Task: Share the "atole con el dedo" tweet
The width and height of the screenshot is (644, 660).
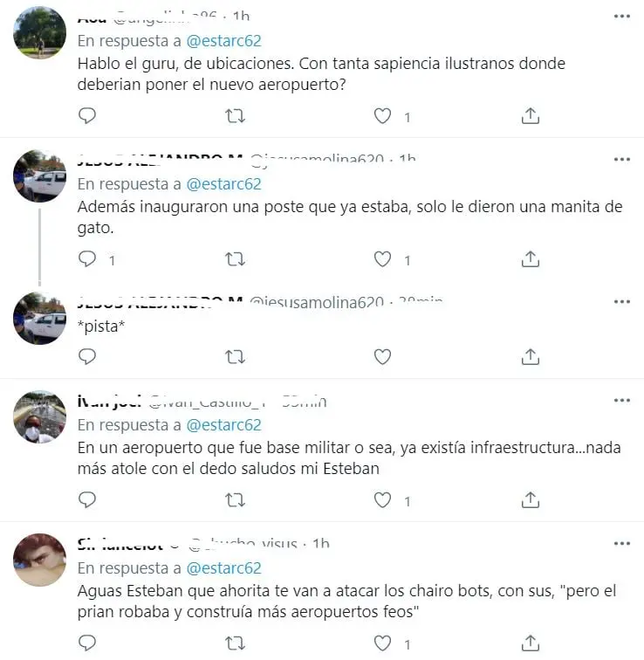Action: pos(531,499)
